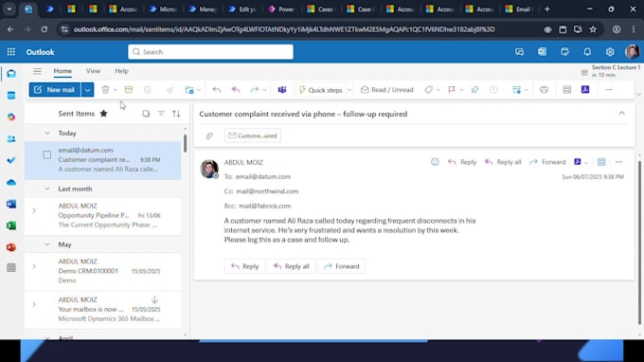Click the Quick steps button
The height and width of the screenshot is (362, 644).
(x=321, y=90)
